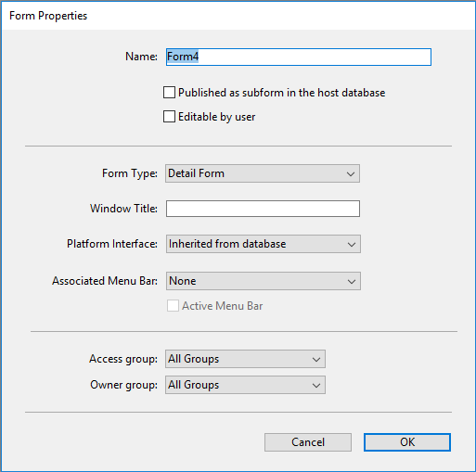Image resolution: width=476 pixels, height=472 pixels.
Task: Click inside the empty Window Title field
Action: (x=263, y=209)
